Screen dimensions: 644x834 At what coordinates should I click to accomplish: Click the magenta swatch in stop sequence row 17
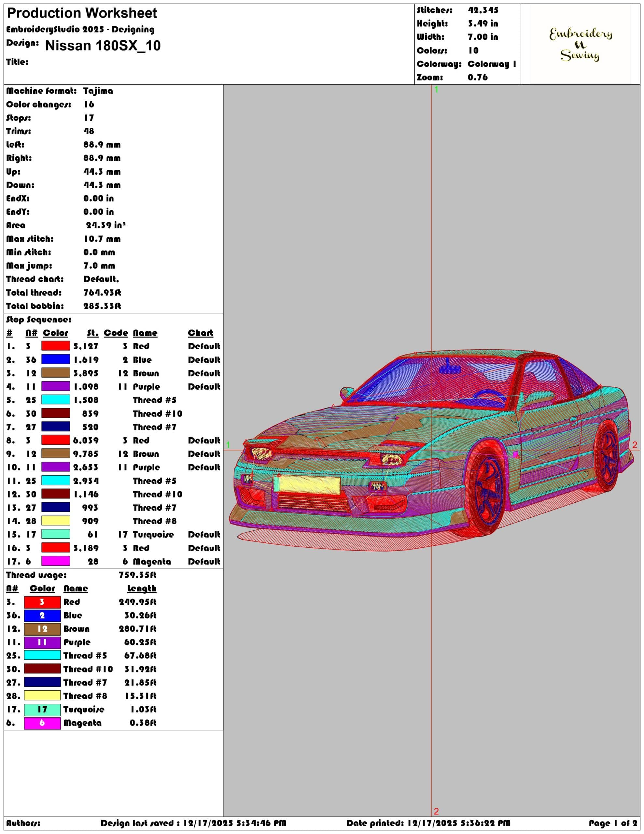pyautogui.click(x=56, y=561)
